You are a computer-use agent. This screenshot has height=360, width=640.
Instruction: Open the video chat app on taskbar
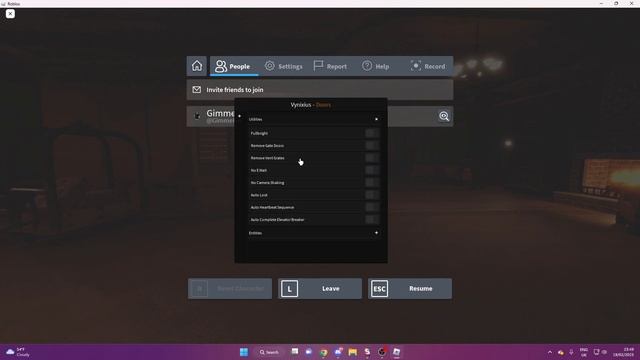point(309,352)
